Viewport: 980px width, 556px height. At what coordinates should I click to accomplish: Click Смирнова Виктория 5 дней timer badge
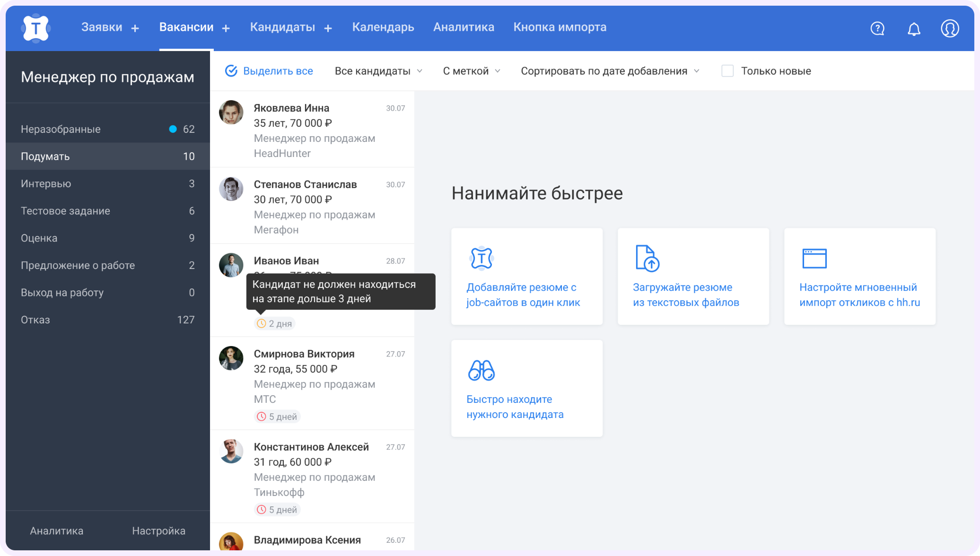click(277, 417)
